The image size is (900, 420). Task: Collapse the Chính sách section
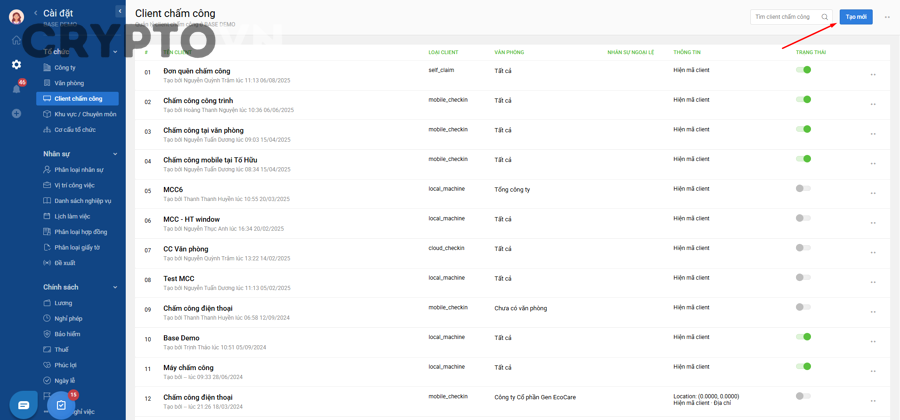[x=115, y=287]
